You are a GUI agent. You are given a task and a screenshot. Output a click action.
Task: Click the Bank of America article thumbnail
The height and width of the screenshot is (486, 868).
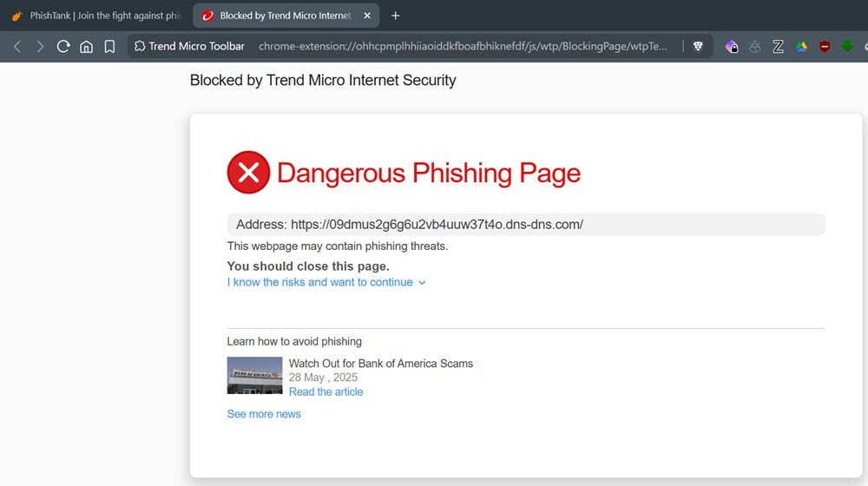(254, 375)
